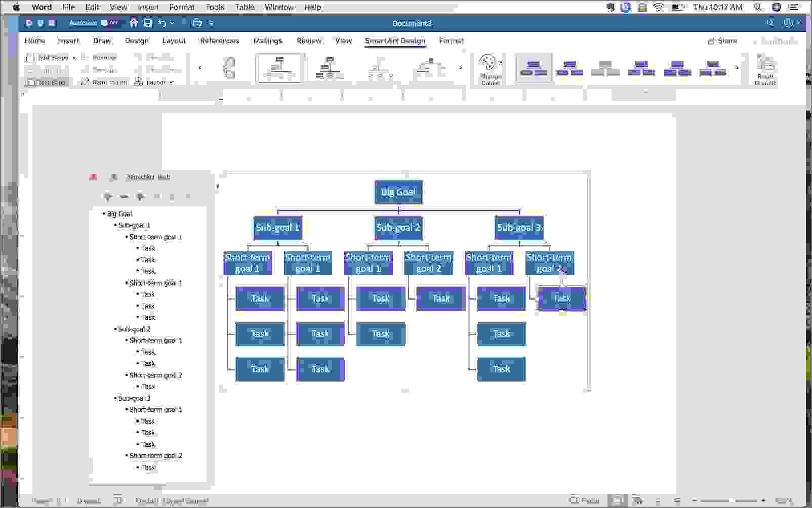
Task: Click the search magnifier in Word title bar
Action: point(770,23)
